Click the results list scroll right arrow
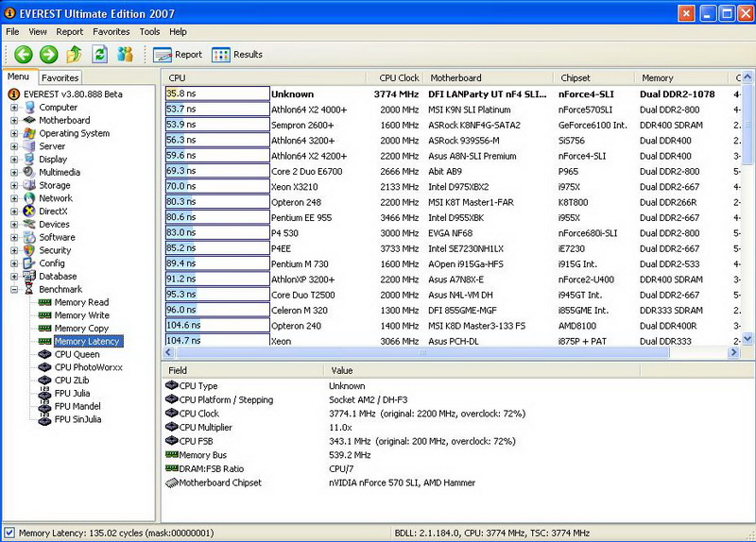The height and width of the screenshot is (542, 756). (734, 352)
